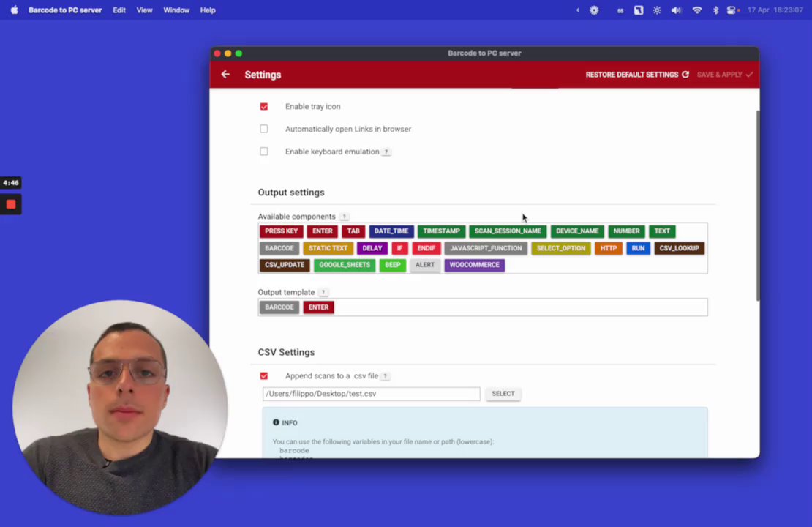Select the CSV_LOOKUP component
The image size is (812, 527).
click(x=679, y=248)
